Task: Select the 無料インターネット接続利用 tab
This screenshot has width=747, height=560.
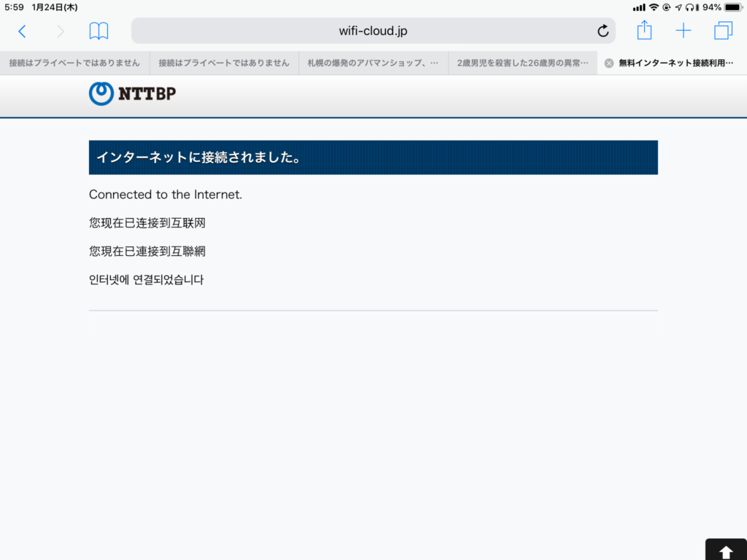Action: click(676, 63)
